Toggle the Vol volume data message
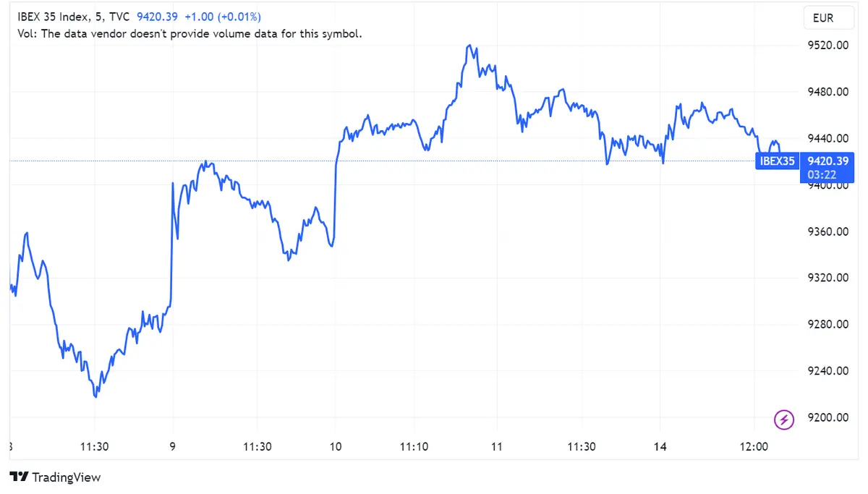The width and height of the screenshot is (868, 494). coord(188,33)
